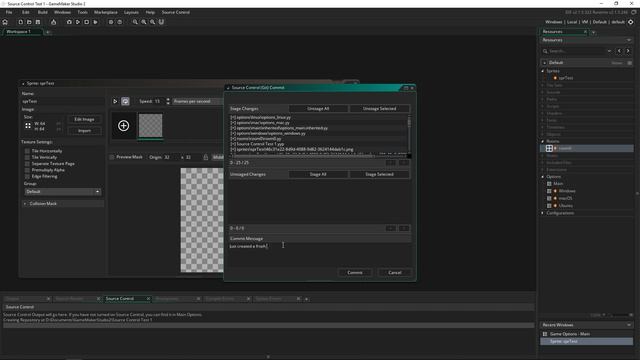The image size is (640, 360).
Task: Select the sprite frame thumbnail
Action: coord(150,126)
